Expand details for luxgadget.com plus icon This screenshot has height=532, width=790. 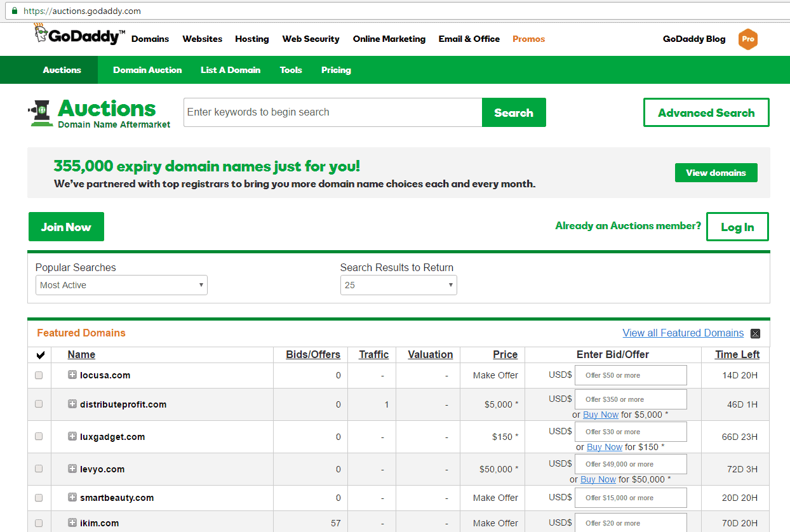[72, 436]
